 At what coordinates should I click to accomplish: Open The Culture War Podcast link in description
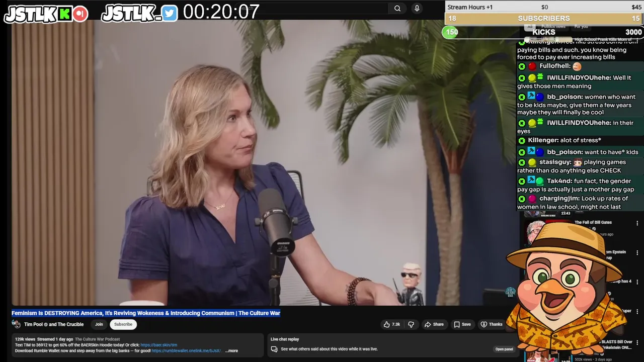coord(98,339)
